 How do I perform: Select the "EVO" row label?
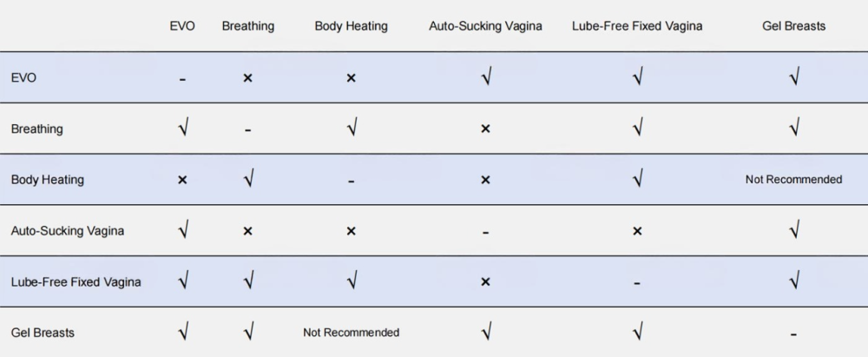(23, 77)
